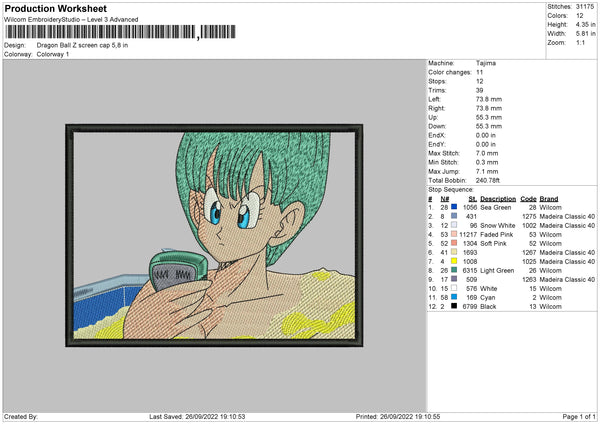
Task: Click the Wilcom brand in the Cyan row
Action: [551, 297]
